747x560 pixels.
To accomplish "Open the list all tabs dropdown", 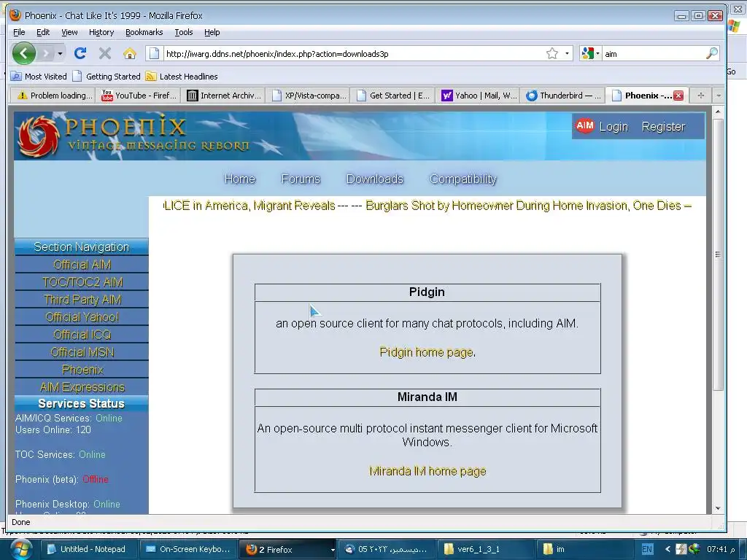I will [x=719, y=96].
